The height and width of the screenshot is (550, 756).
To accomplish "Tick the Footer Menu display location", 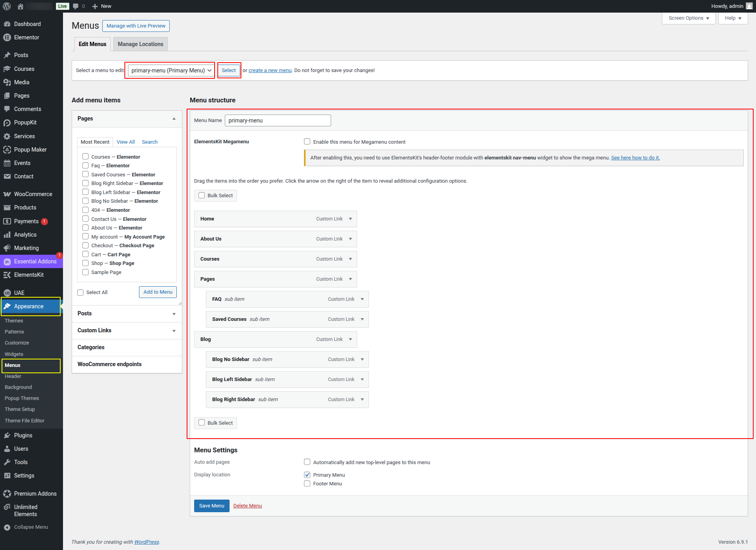I will pos(307,483).
